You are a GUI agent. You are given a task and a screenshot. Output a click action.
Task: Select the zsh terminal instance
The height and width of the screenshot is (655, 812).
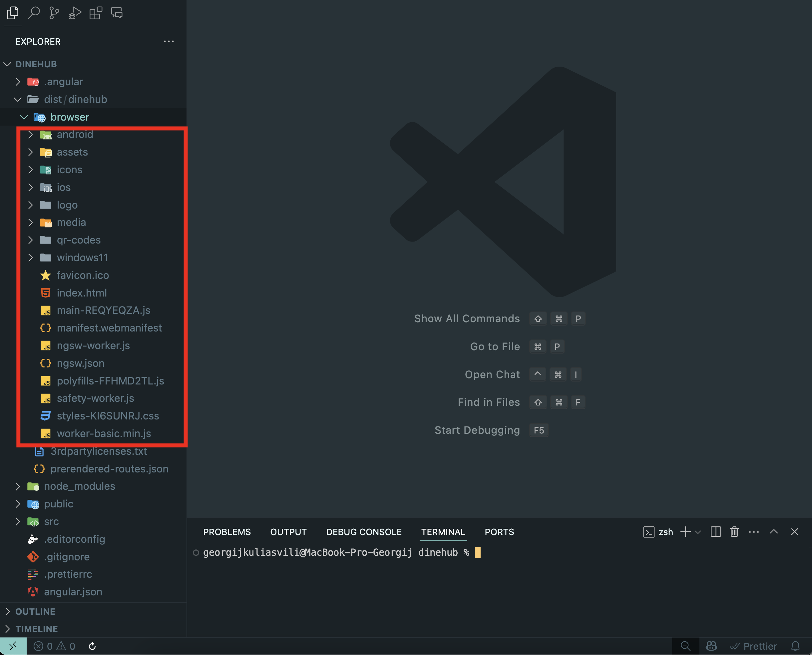pos(658,532)
